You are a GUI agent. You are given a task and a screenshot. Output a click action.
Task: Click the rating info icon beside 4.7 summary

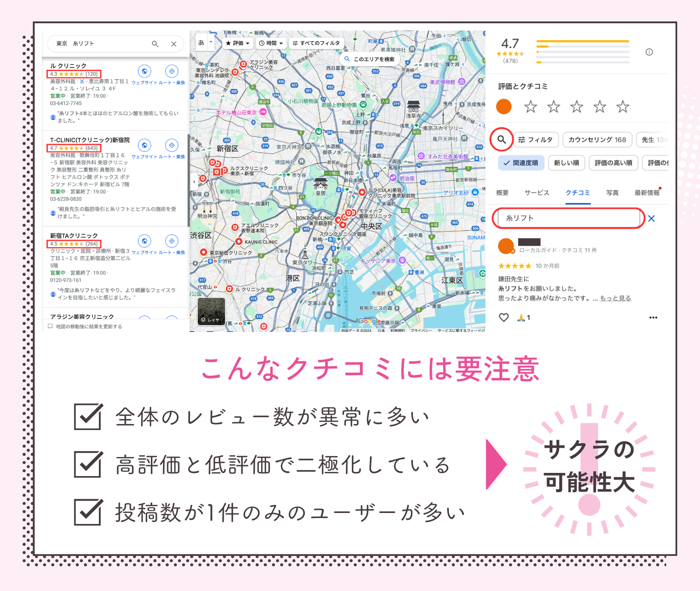point(649,52)
